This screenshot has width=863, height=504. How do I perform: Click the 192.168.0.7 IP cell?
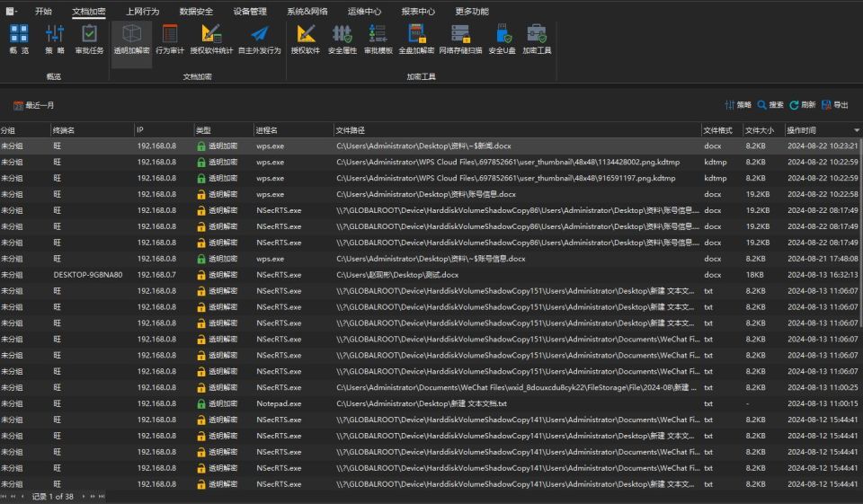pyautogui.click(x=156, y=275)
